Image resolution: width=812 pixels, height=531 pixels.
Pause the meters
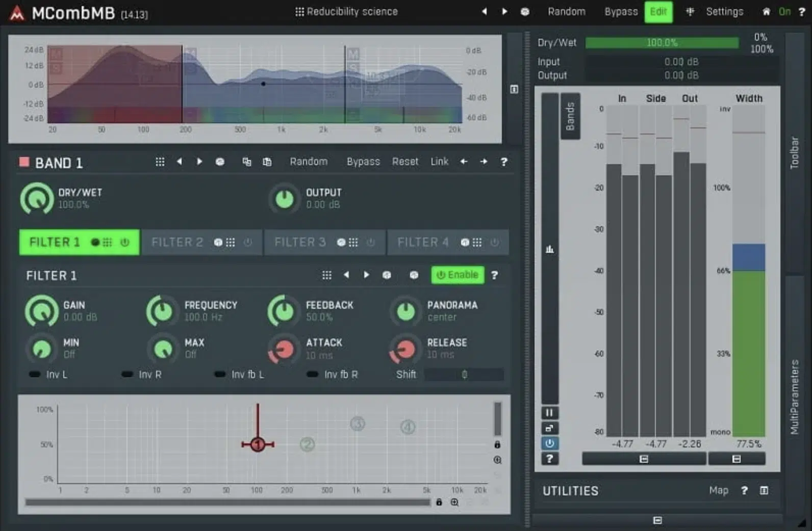coord(549,413)
